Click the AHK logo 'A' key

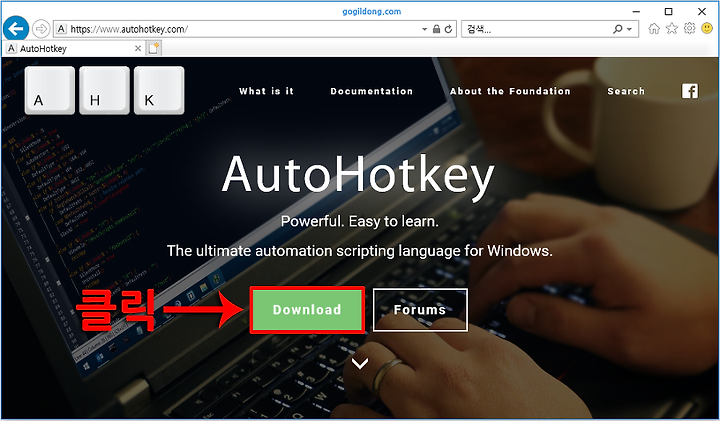[x=50, y=90]
